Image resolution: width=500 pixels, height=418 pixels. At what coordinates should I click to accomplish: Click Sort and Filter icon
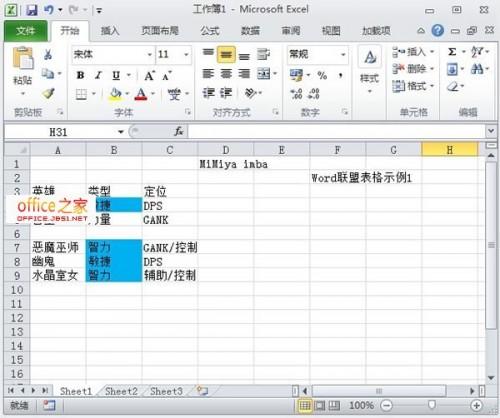(x=477, y=52)
